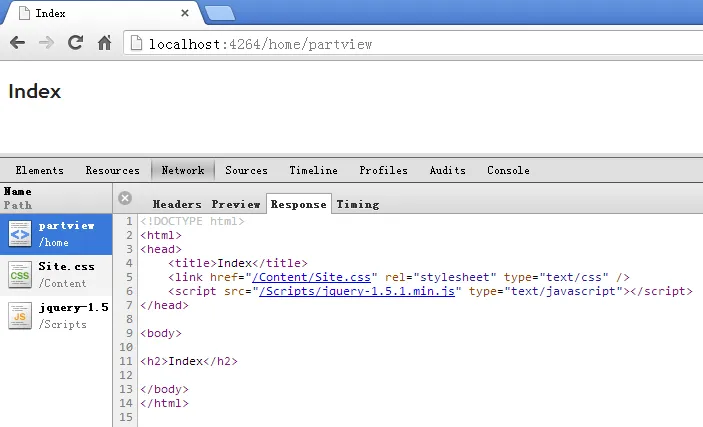Viewport: 703px width, 427px height.
Task: Click line number 15 in gutter
Action: 126,417
